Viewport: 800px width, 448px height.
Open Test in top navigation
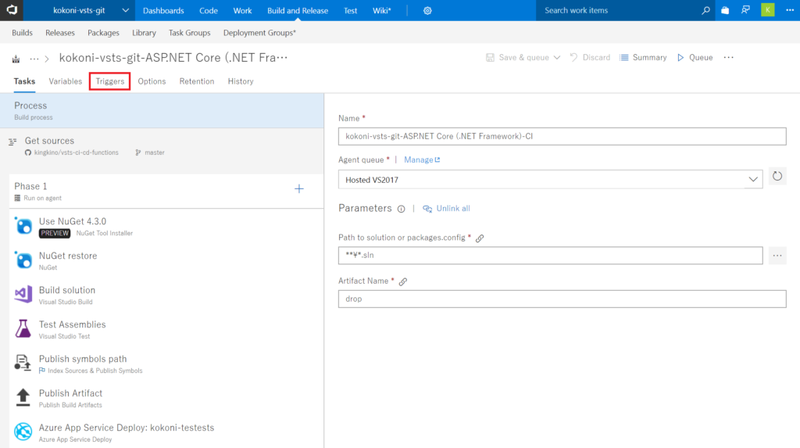(350, 11)
